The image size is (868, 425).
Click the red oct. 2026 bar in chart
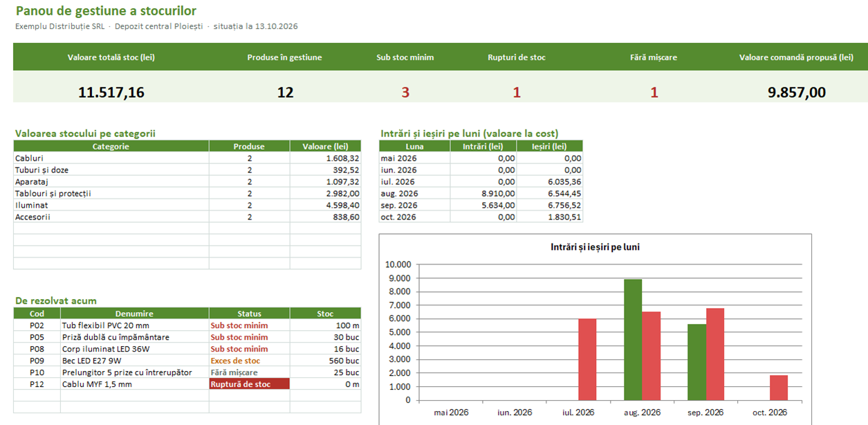point(779,388)
